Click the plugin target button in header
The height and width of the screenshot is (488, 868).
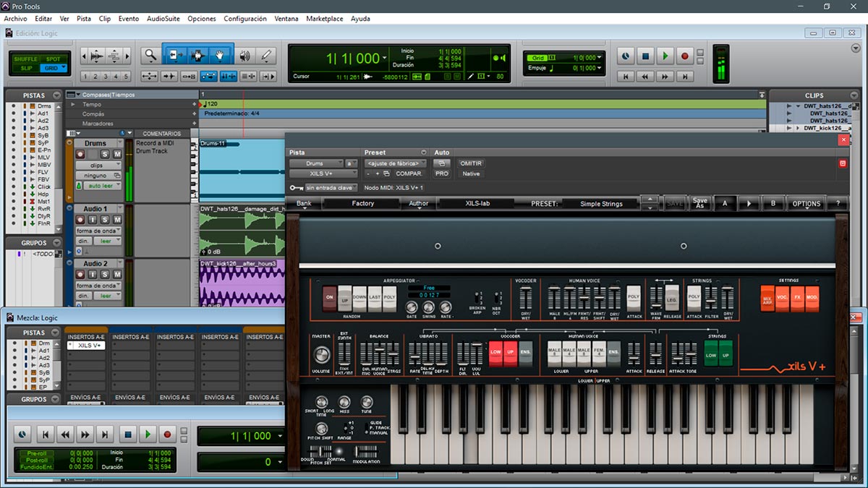pos(842,163)
